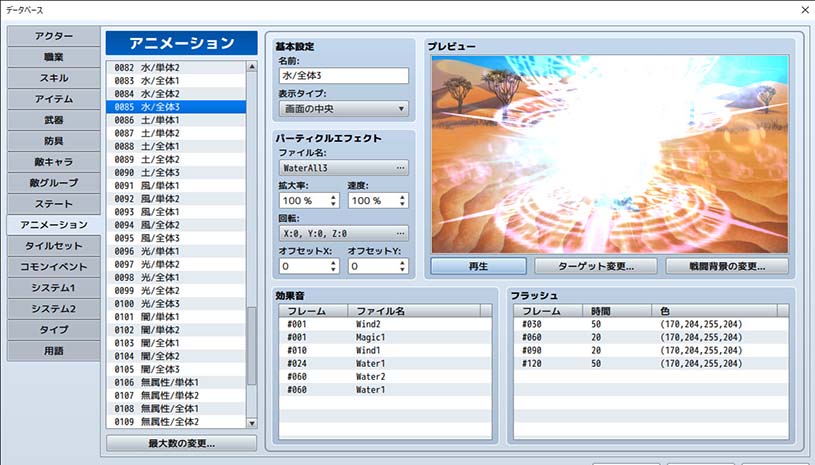Open the 表示タイプ dropdown

coord(343,108)
